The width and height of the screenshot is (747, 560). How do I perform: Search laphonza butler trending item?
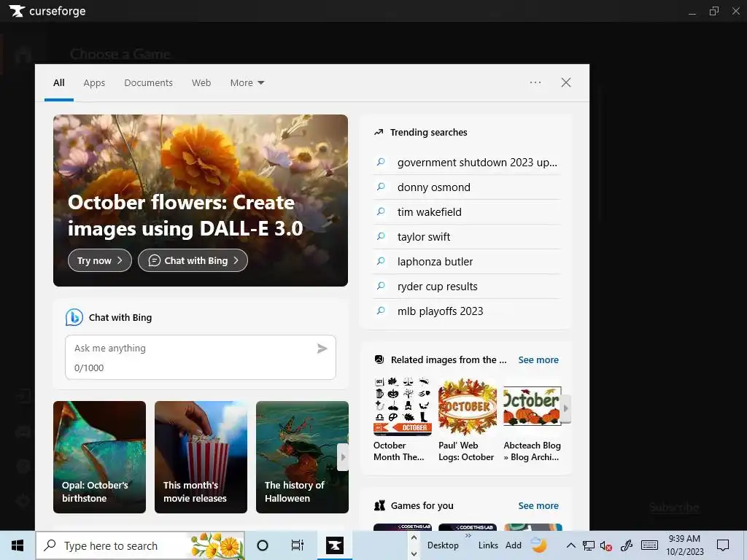click(x=467, y=262)
